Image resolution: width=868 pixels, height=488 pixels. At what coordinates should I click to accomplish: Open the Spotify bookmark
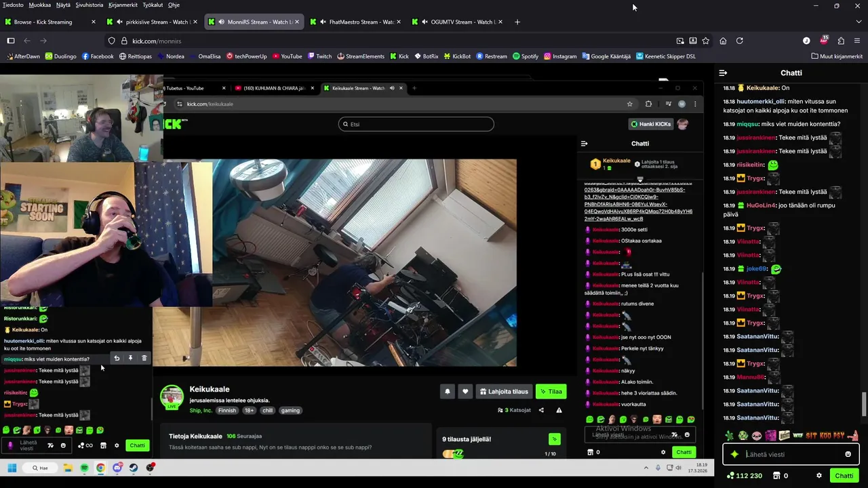[526, 56]
